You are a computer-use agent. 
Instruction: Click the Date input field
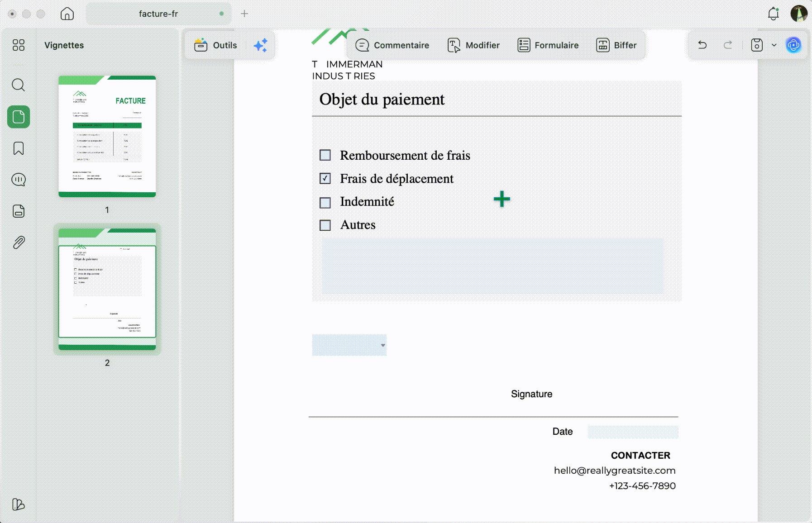coord(633,432)
